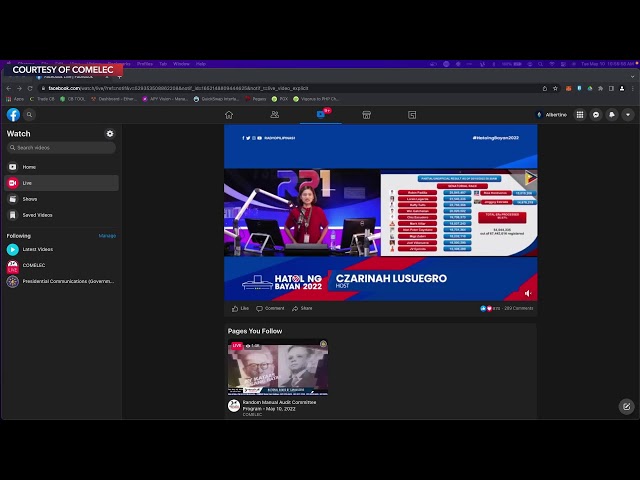This screenshot has width=640, height=480.
Task: Open the Help menu in menu bar
Action: coord(201,64)
